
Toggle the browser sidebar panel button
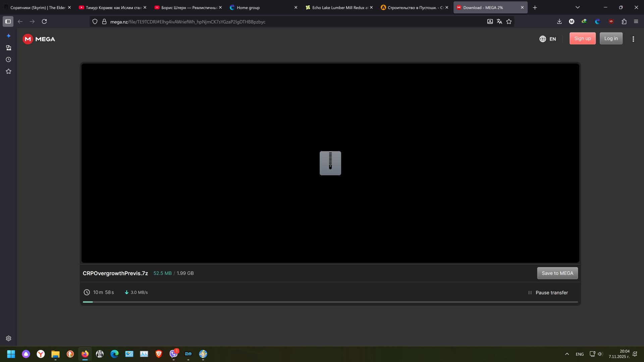point(8,21)
